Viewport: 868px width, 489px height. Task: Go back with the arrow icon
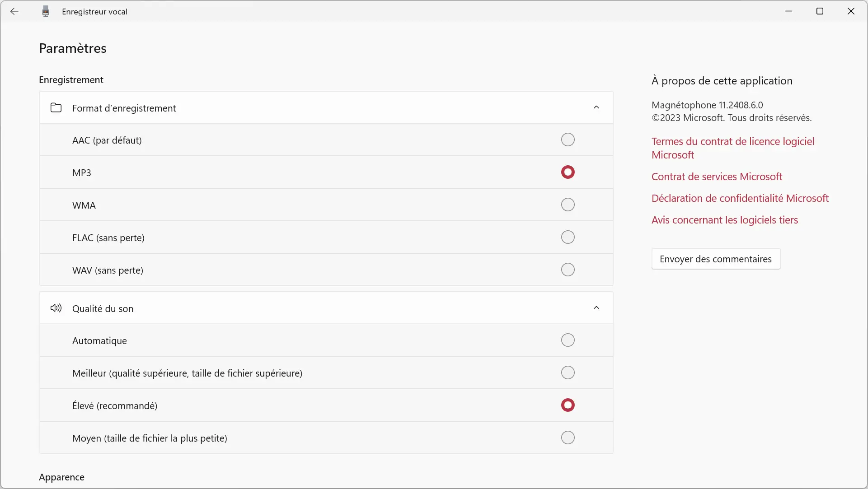(14, 11)
